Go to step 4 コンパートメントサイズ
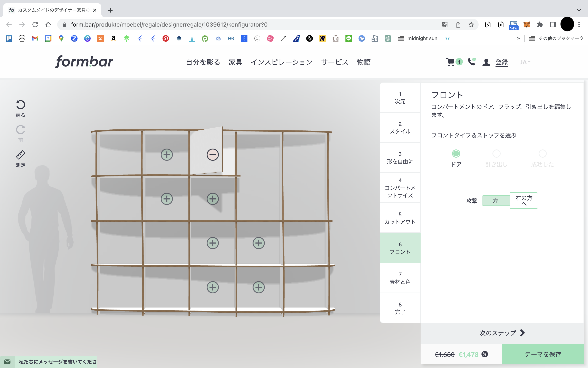The image size is (588, 368). pyautogui.click(x=400, y=188)
